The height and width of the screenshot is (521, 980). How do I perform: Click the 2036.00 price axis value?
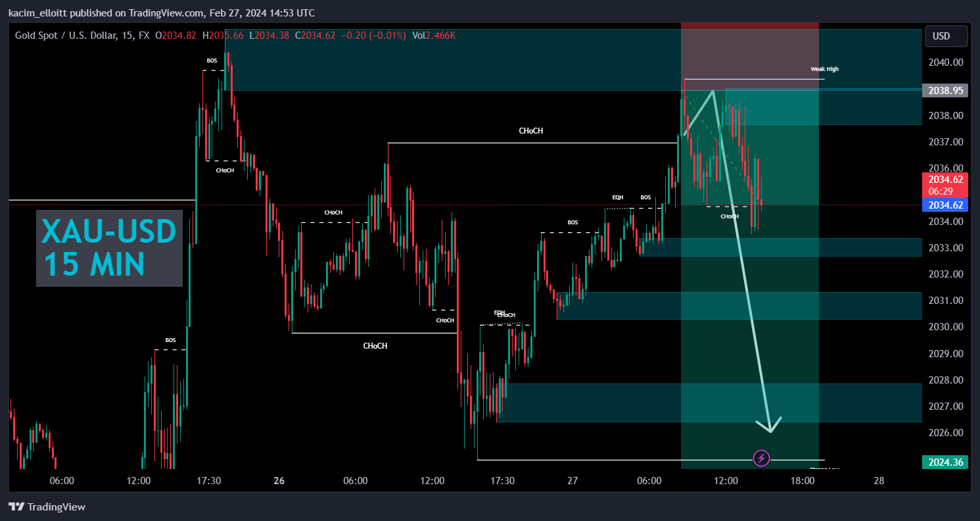click(945, 168)
